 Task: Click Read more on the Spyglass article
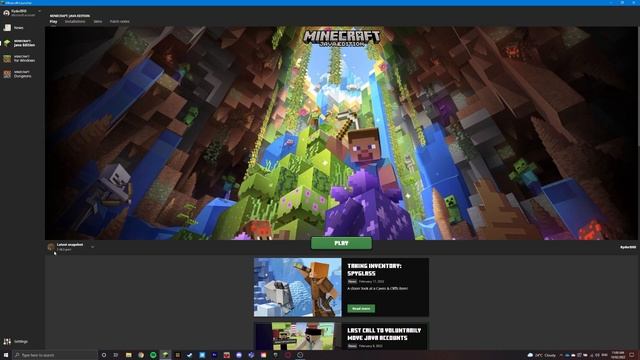[x=361, y=308]
